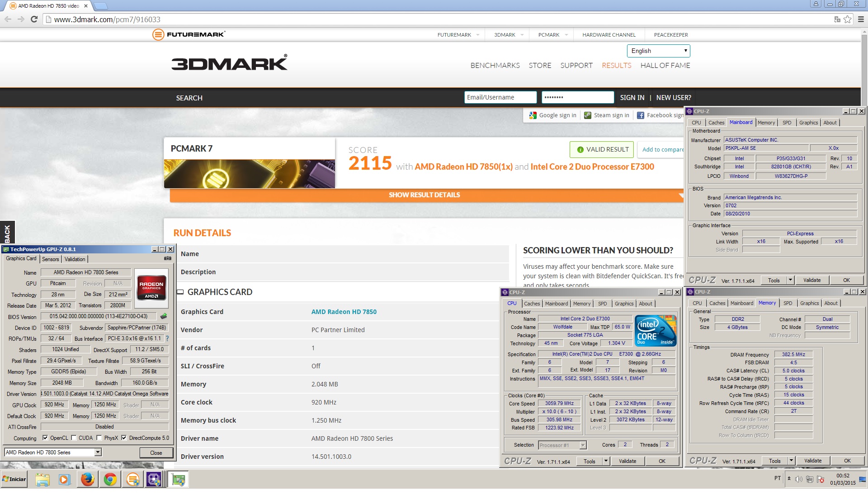Screen dimensions: 868x500
Task: Click the BIOS save chip icon in GPU-Z
Action: click(x=164, y=316)
